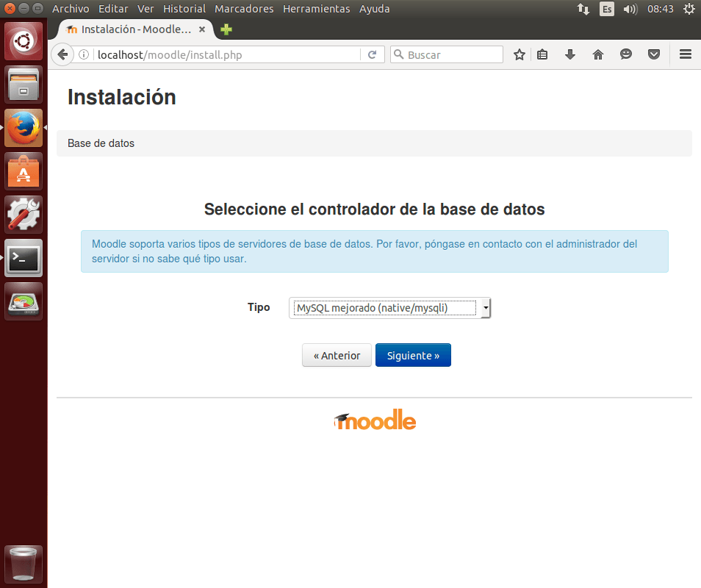
Task: Expand the Tipo database driver dropdown
Action: coord(390,308)
